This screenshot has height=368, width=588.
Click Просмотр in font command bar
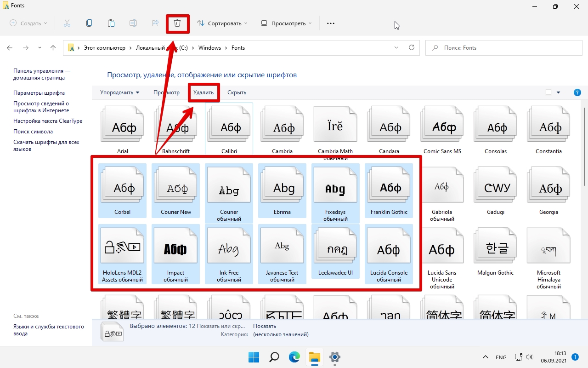tap(166, 92)
